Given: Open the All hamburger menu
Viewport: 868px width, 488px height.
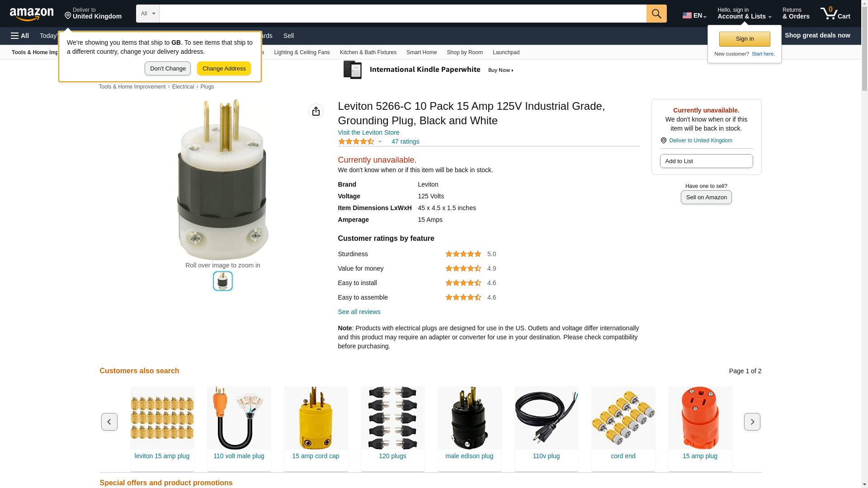Looking at the screenshot, I should tap(20, 36).
